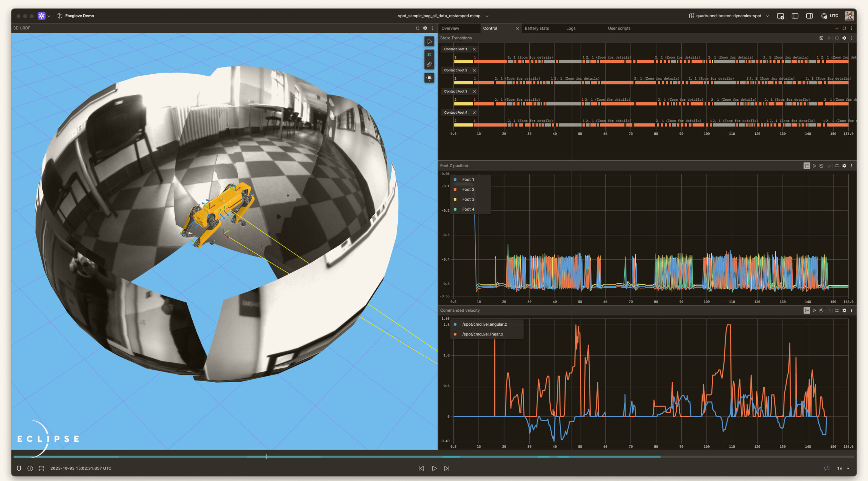This screenshot has height=481, width=868.
Task: Toggle the left sidebar
Action: 795,16
